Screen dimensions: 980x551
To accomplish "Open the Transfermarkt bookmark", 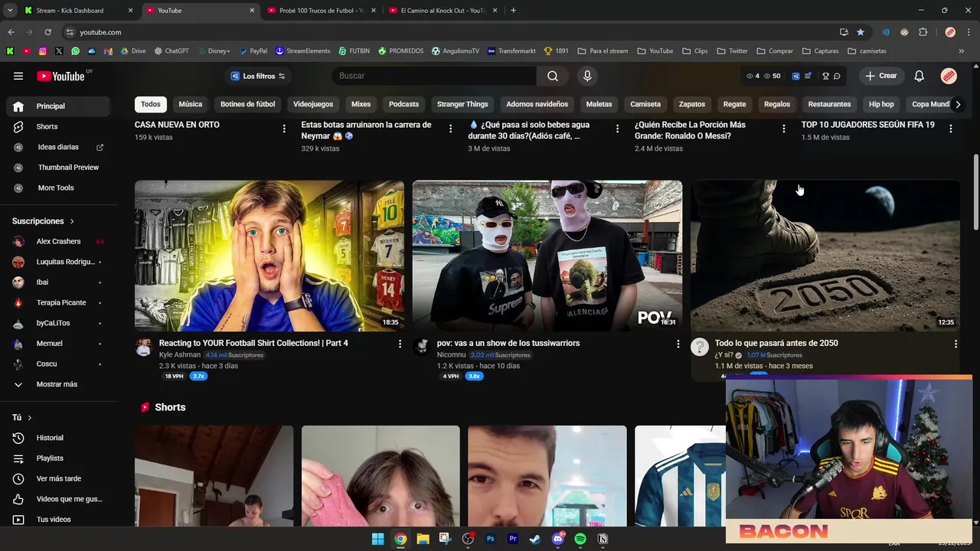I will click(511, 51).
